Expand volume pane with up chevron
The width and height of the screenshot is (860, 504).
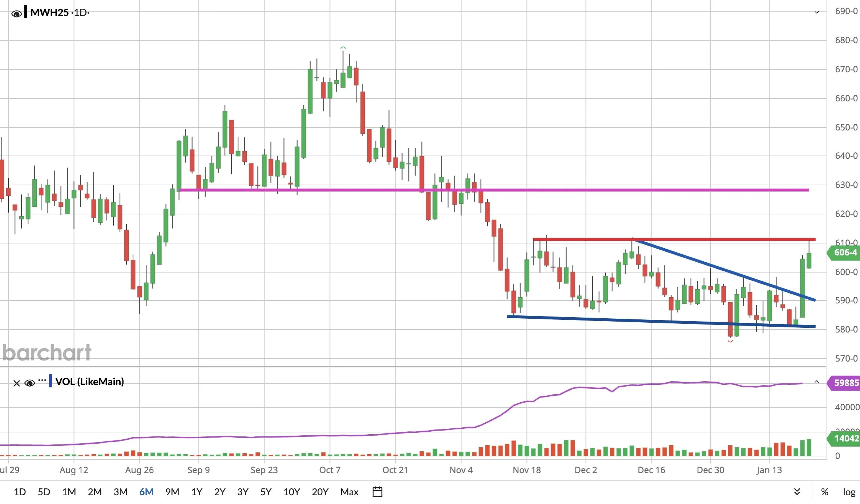(x=816, y=382)
